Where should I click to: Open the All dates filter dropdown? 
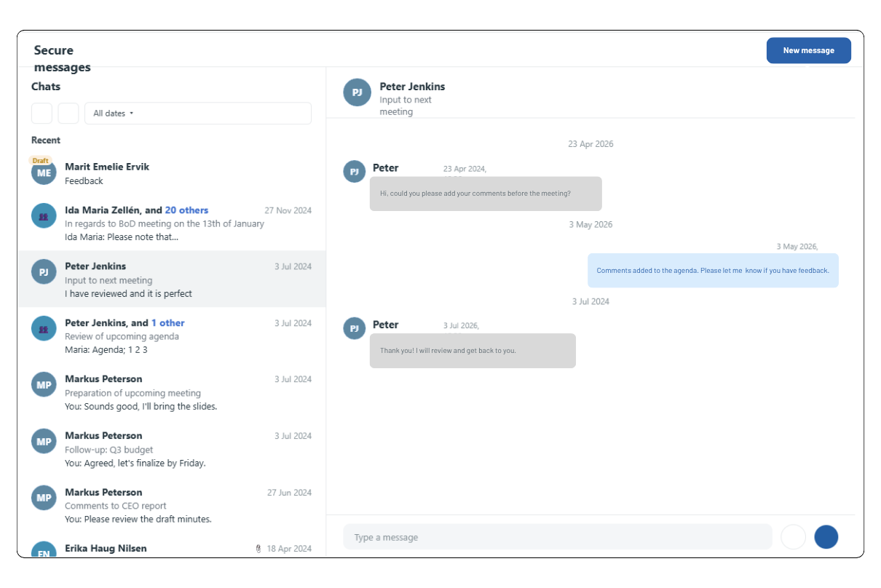click(x=198, y=114)
